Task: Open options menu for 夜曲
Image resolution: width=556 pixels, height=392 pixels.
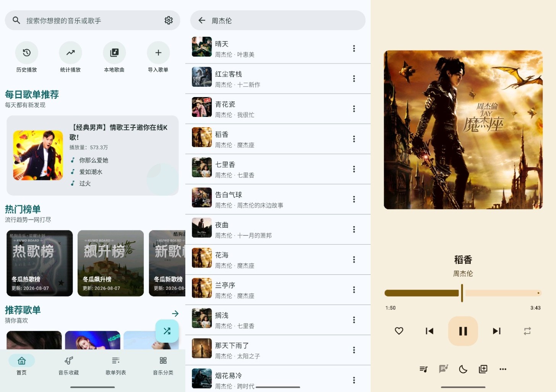Action: click(x=354, y=230)
